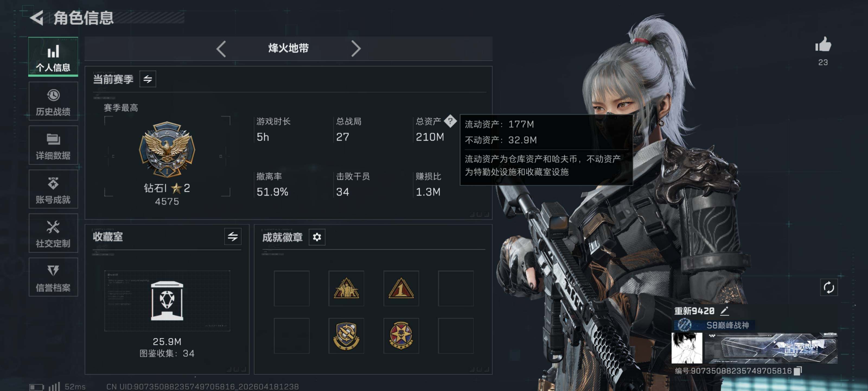Open the 历史战绩 tab
This screenshot has width=868, height=391.
pyautogui.click(x=53, y=101)
